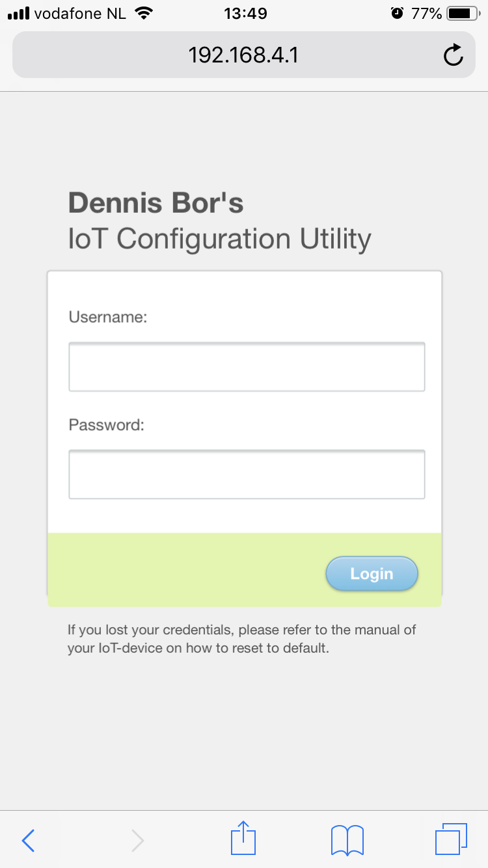Tap the "IoT Configuration Utility" subtitle
488x868 pixels.
click(219, 239)
